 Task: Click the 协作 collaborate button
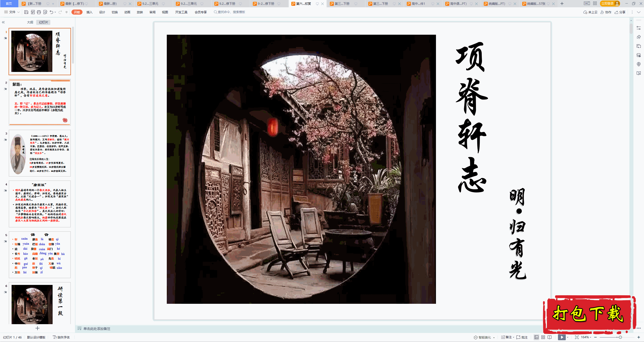click(606, 12)
